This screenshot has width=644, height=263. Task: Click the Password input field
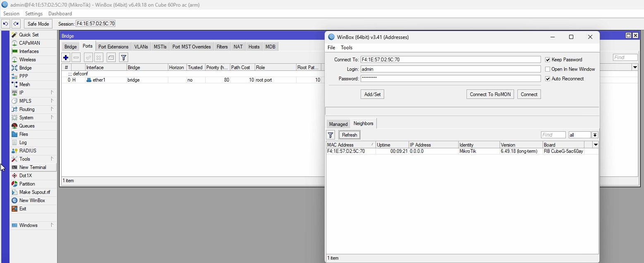450,79
